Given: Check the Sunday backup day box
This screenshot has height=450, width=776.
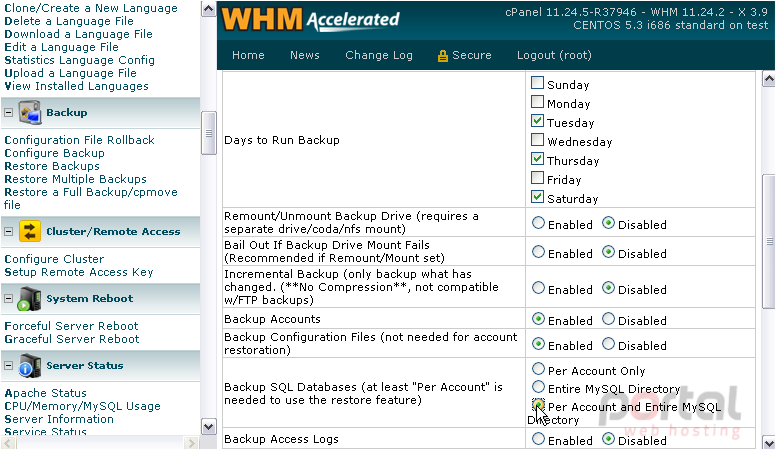Looking at the screenshot, I should pos(537,83).
